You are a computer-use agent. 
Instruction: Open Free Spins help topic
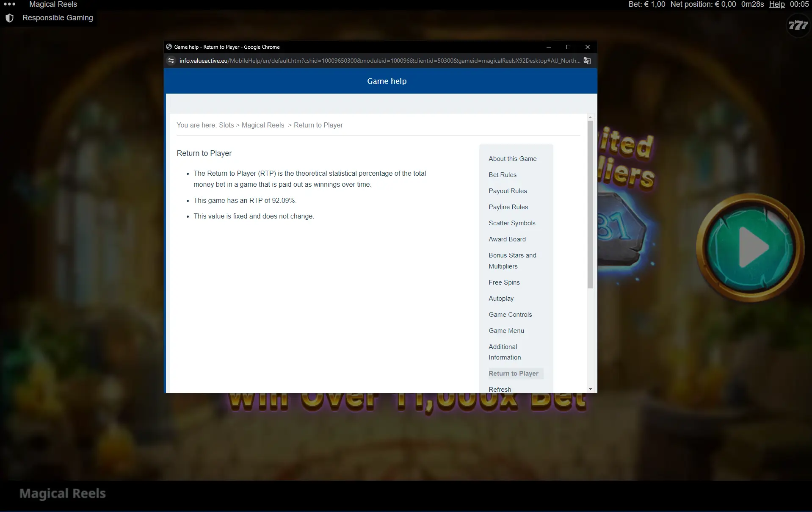coord(504,282)
